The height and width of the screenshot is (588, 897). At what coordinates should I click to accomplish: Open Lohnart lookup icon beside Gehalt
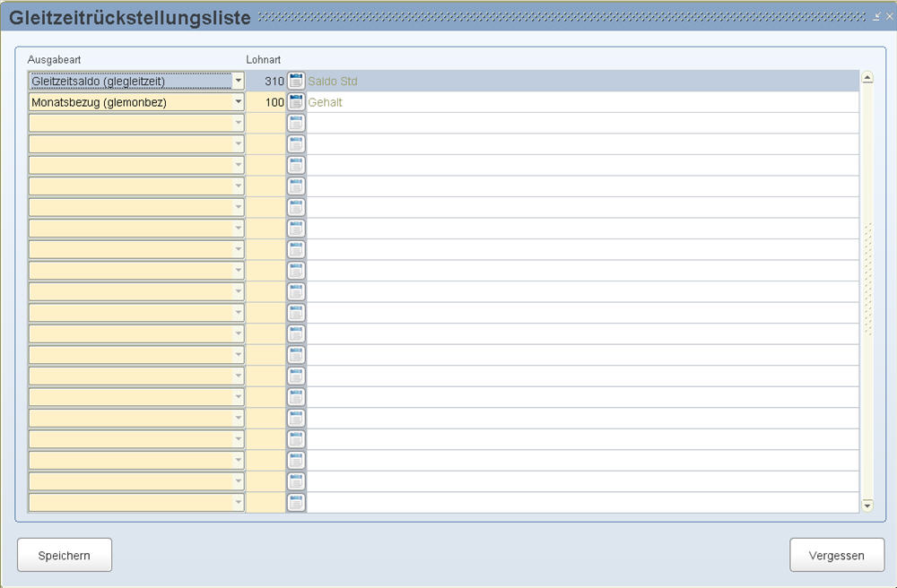(x=296, y=102)
